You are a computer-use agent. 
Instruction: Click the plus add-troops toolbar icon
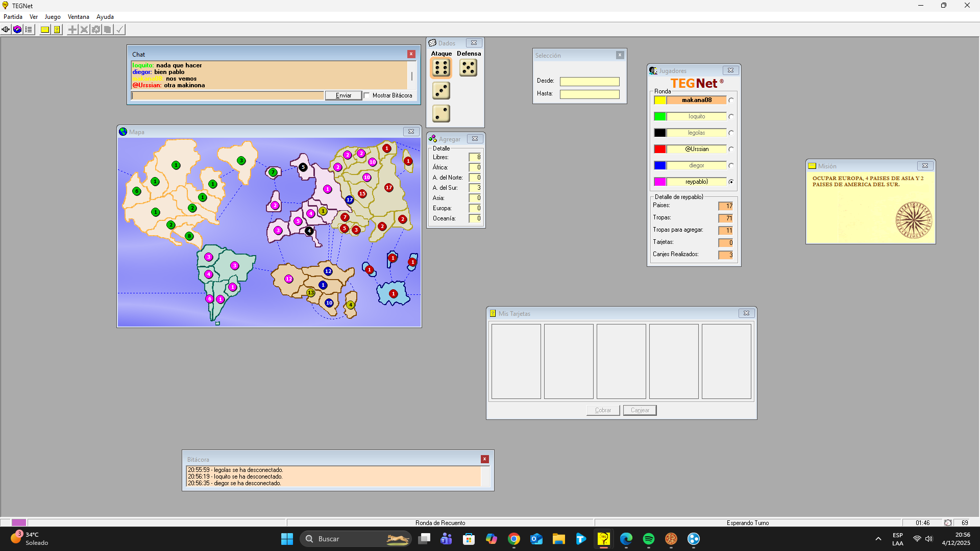72,30
